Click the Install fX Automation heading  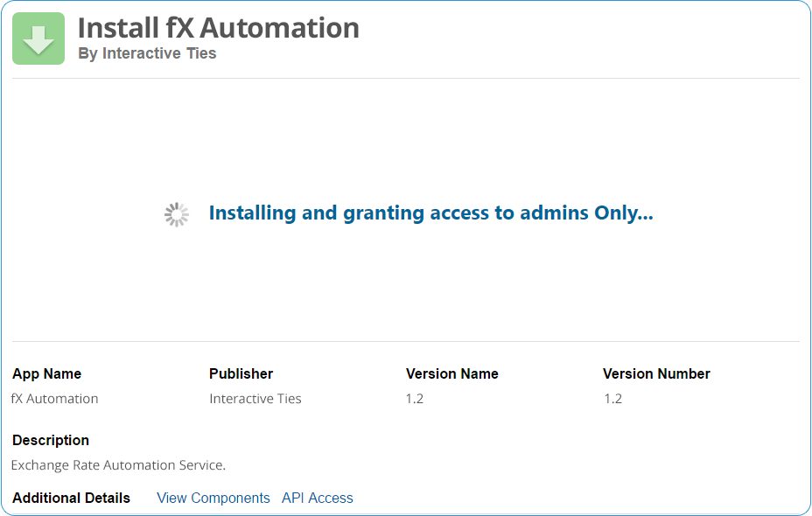coord(218,28)
